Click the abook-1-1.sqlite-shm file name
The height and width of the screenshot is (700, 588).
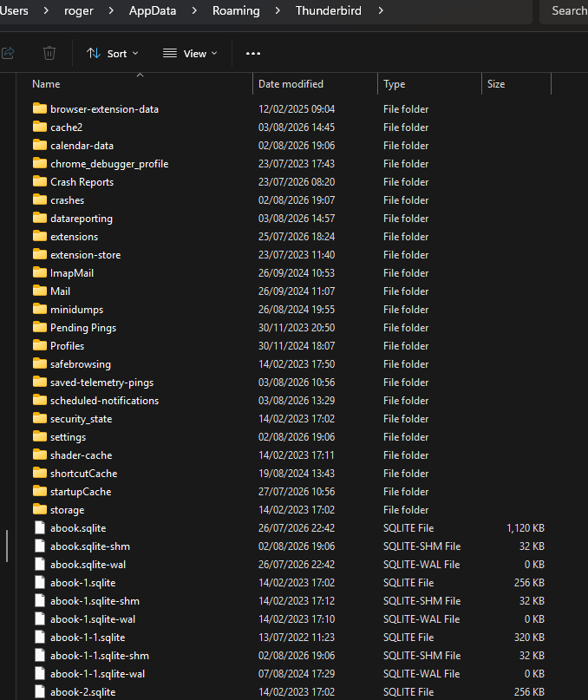100,656
